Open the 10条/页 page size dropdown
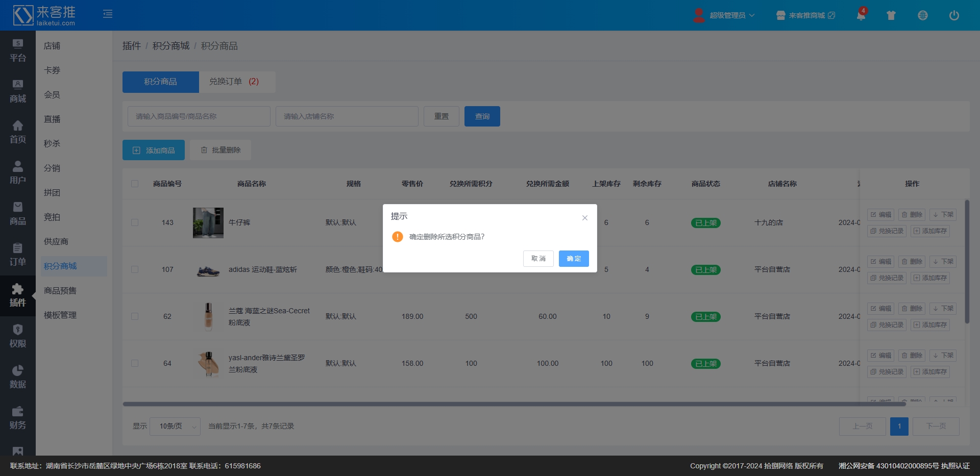The image size is (980, 476). 175,426
